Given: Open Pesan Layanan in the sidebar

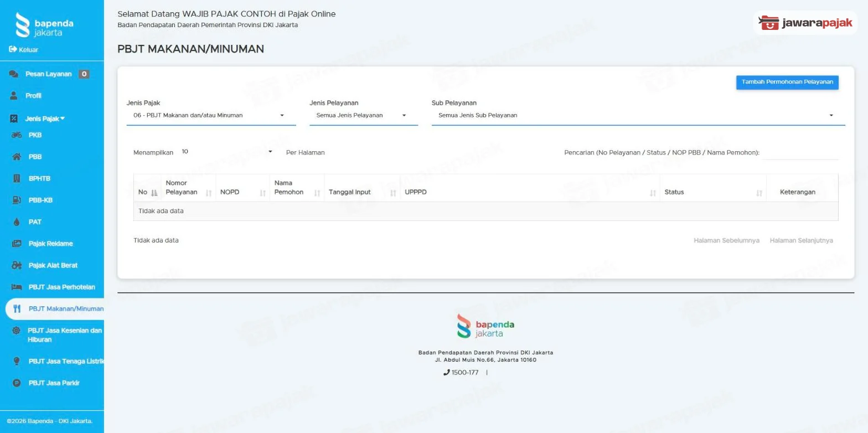Looking at the screenshot, I should click(x=49, y=74).
